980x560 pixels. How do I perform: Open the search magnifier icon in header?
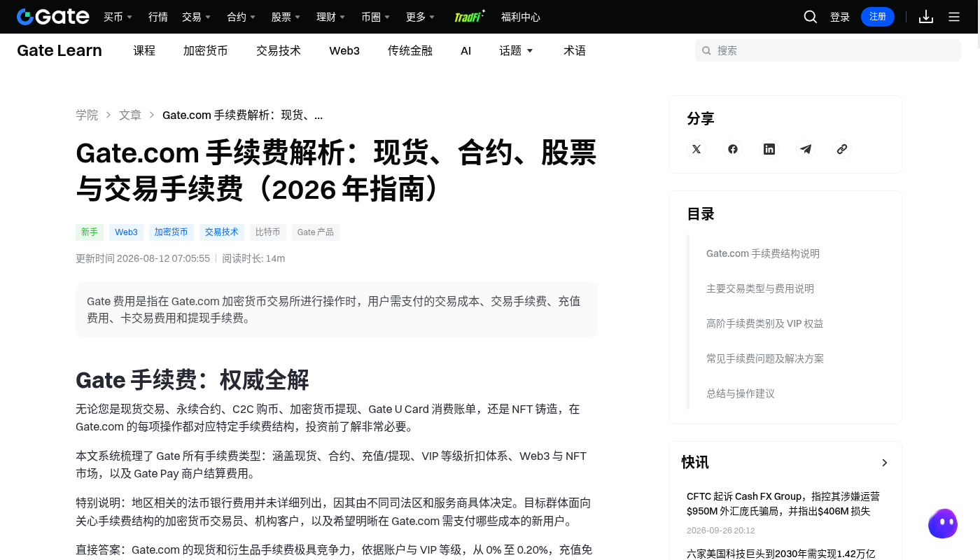811,17
